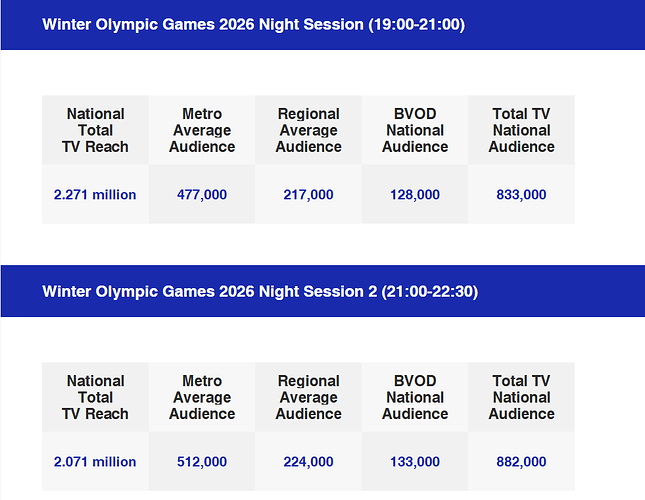Select the 224,000 regional audience cell
The width and height of the screenshot is (645, 500).
[308, 461]
